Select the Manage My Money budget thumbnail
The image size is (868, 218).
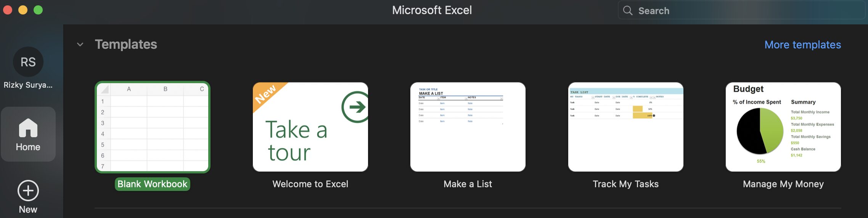point(783,127)
